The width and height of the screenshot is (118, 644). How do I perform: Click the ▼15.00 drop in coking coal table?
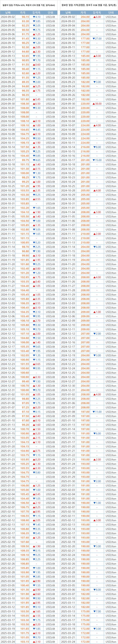(x=97, y=160)
